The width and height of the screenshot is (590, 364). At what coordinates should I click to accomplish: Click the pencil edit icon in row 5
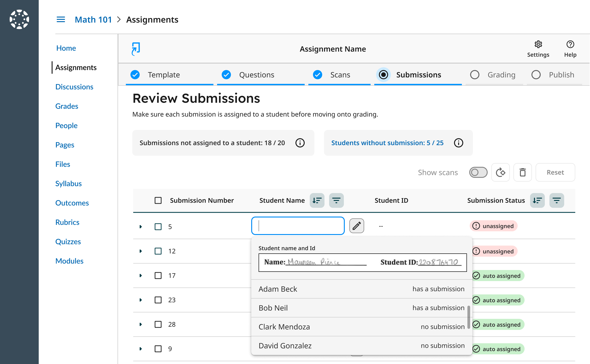356,226
